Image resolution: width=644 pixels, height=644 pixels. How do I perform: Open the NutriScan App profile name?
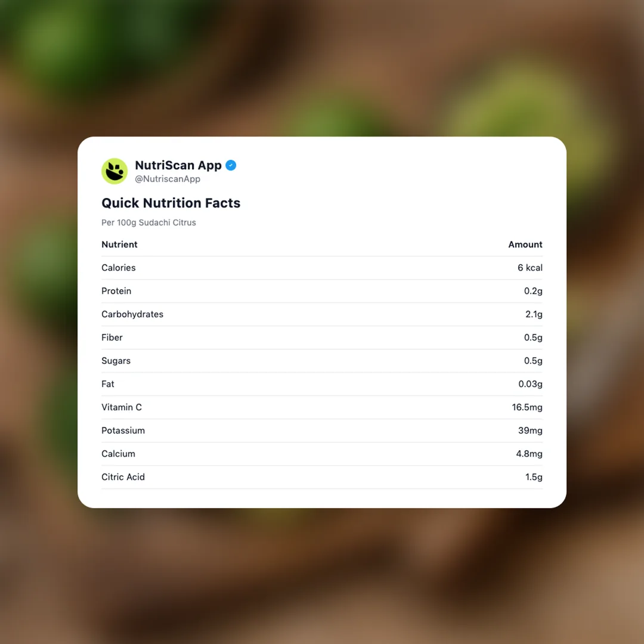178,165
